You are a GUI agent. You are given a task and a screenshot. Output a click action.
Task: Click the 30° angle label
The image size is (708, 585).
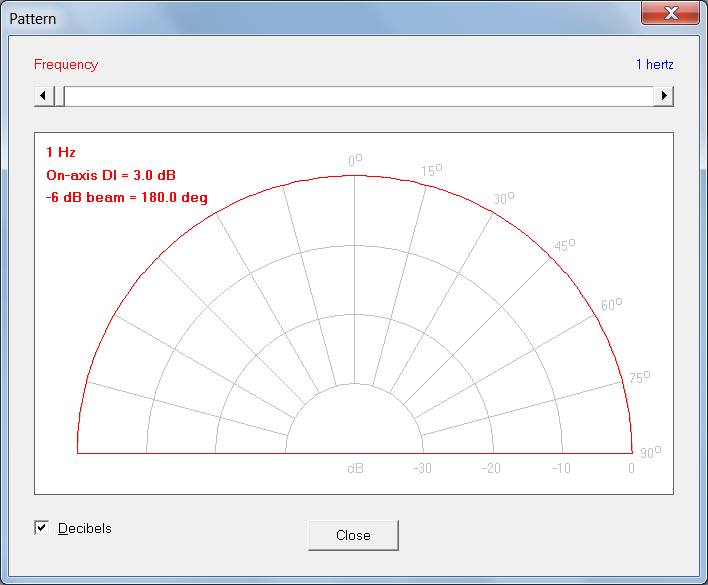coord(503,198)
